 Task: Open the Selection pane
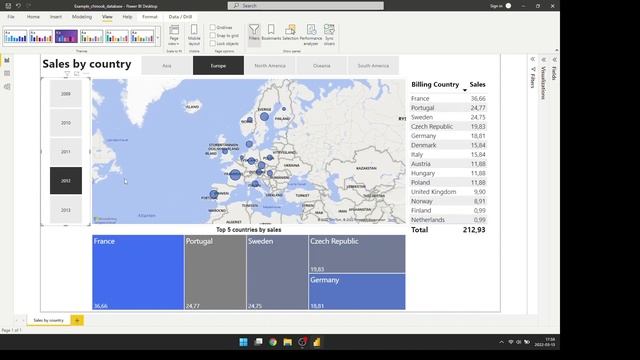[290, 32]
